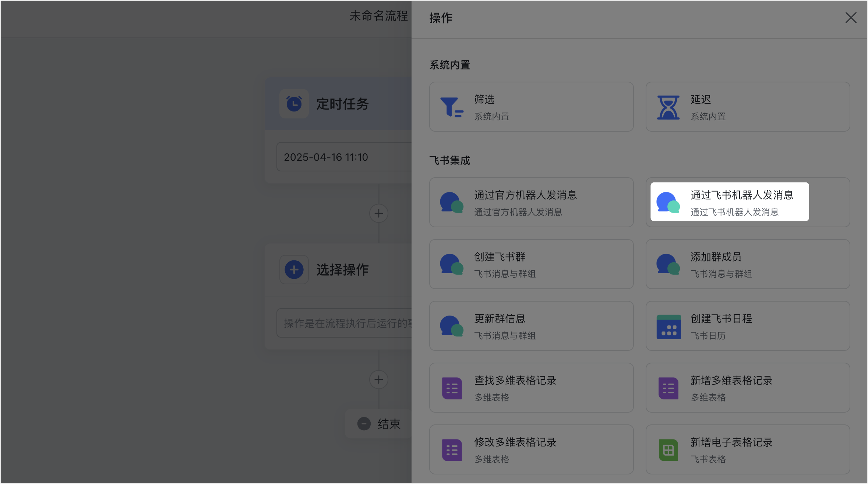
Task: Click the 创建飞书群 chat bubble icon
Action: [452, 264]
